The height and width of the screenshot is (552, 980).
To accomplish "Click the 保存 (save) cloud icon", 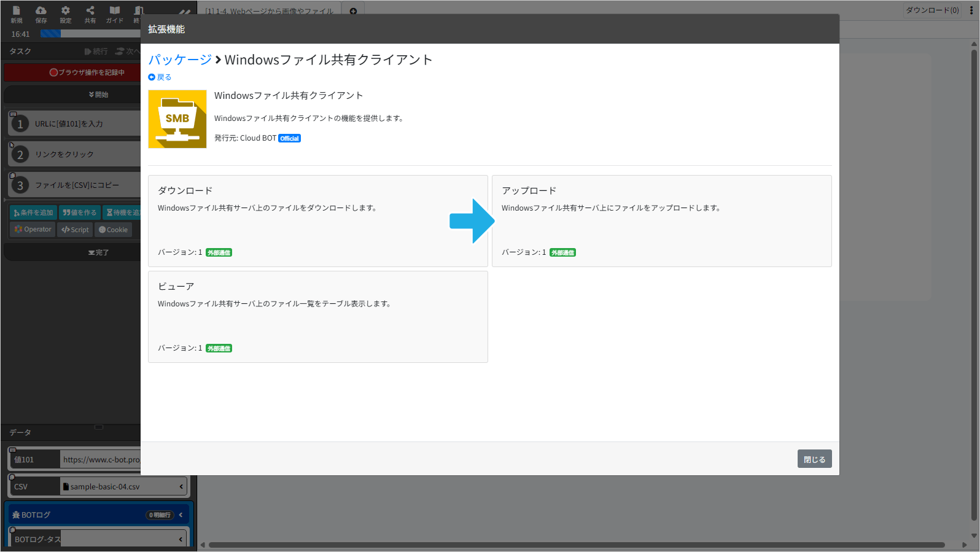I will point(41,10).
